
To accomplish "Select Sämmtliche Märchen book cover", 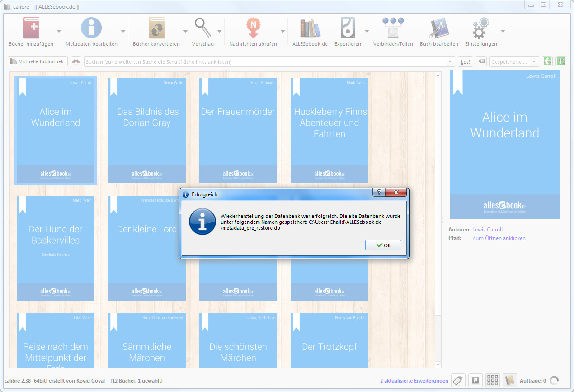I will pyautogui.click(x=147, y=340).
